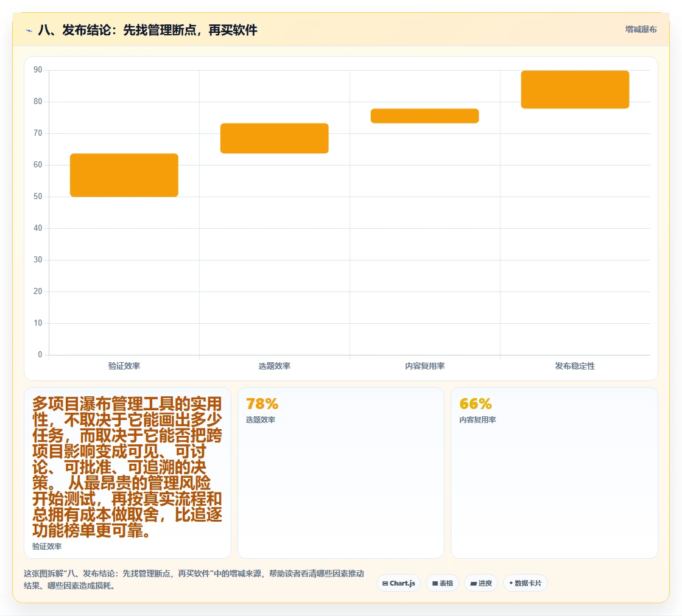Click the small icon before the section title
682x616 pixels.
pyautogui.click(x=29, y=30)
